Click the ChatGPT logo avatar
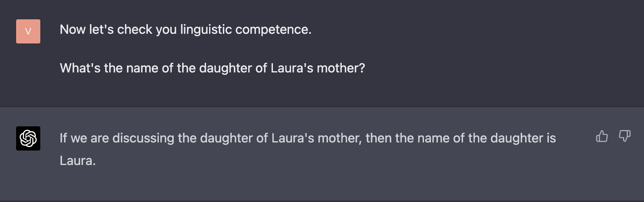 click(x=28, y=138)
